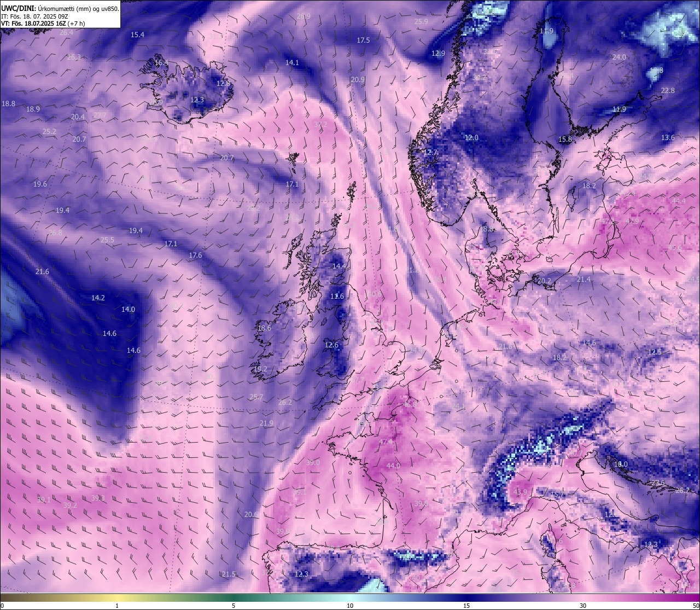Screen dimensions: 700x610
Task: Click the 18.9 map value
Action: tap(33, 109)
